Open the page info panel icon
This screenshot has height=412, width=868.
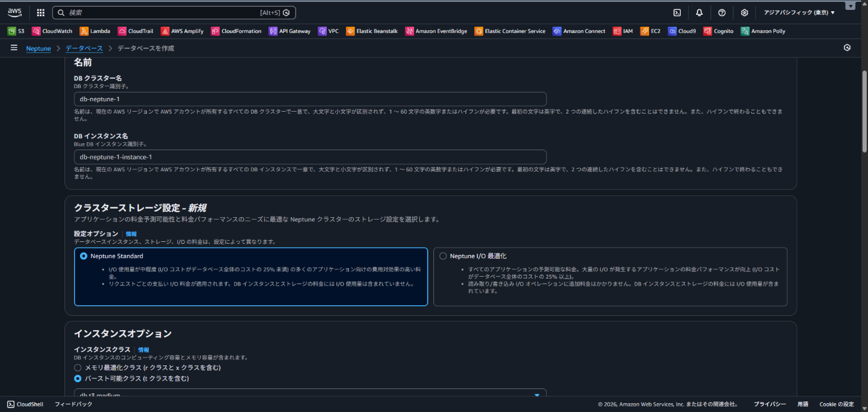pyautogui.click(x=848, y=48)
